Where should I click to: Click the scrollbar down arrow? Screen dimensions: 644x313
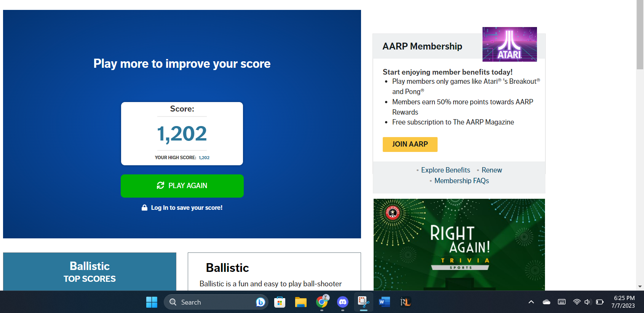click(x=640, y=286)
